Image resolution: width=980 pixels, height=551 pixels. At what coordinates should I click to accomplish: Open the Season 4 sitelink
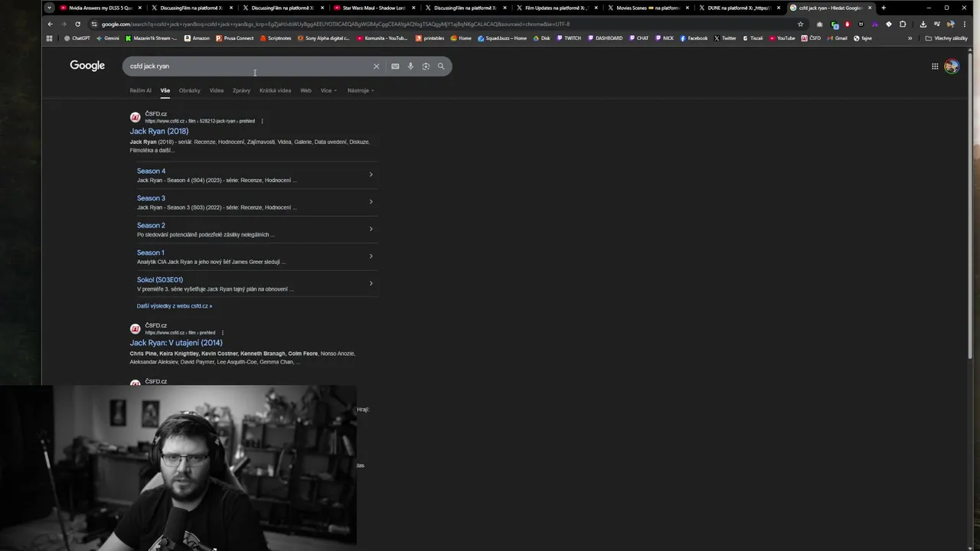point(151,171)
